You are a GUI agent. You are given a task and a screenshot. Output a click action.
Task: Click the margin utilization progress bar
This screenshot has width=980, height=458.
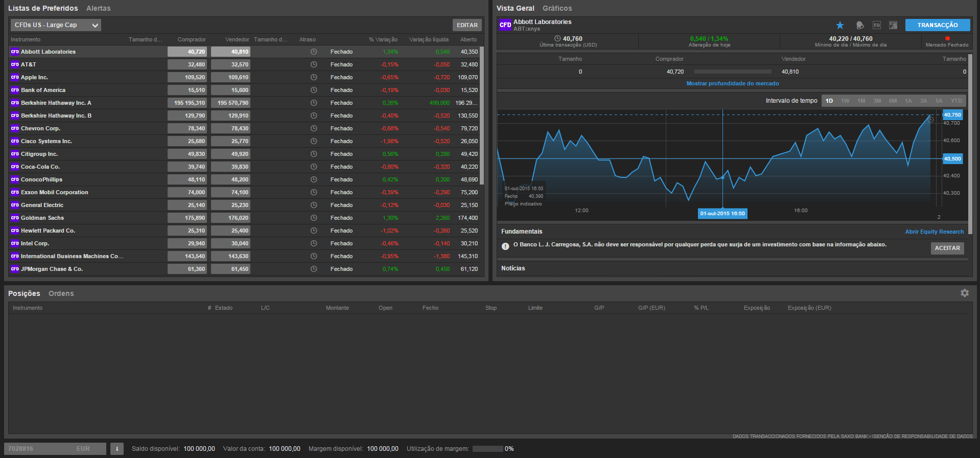(x=488, y=449)
